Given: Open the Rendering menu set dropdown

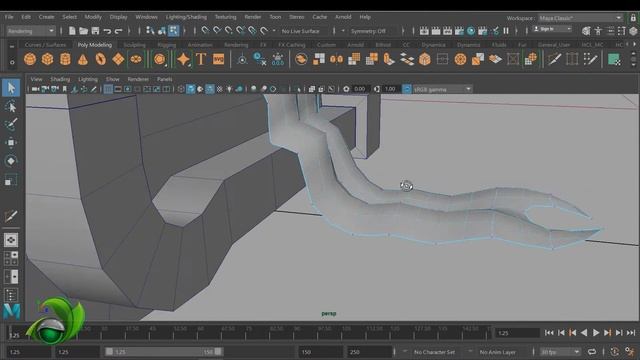Looking at the screenshot, I should 31,31.
